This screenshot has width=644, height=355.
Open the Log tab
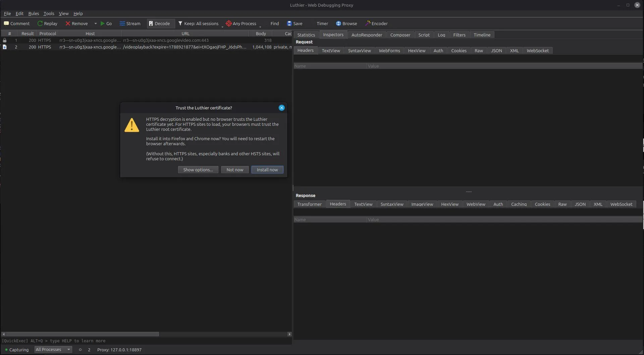[441, 35]
